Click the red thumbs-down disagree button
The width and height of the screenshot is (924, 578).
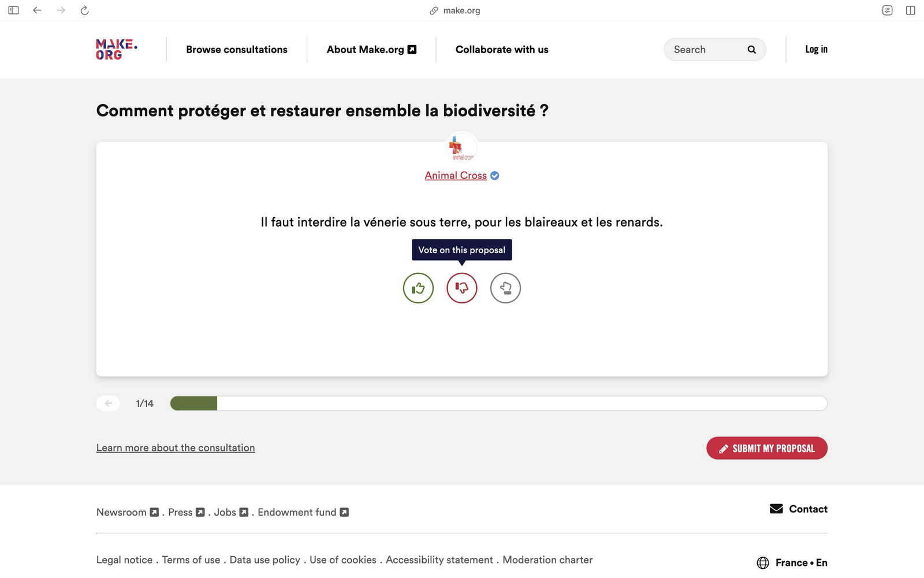(x=462, y=288)
